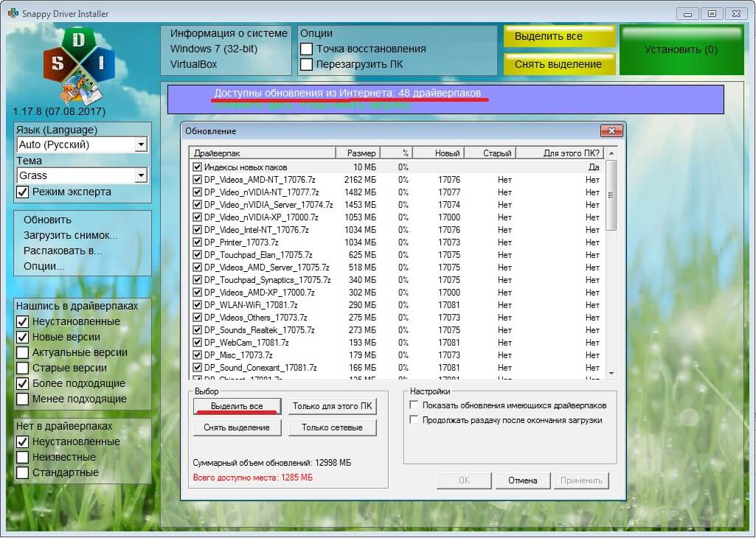Sort by Для этого ПК? column header
Image resolution: width=756 pixels, height=538 pixels.
coord(560,153)
